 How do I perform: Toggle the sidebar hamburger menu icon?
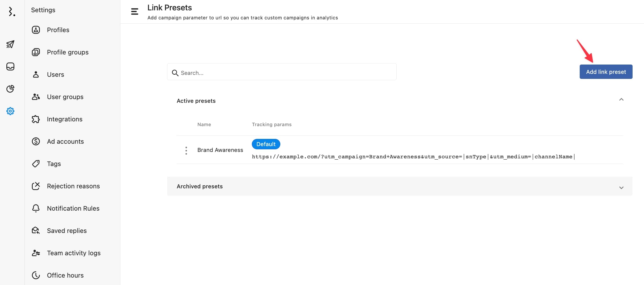coord(135,12)
